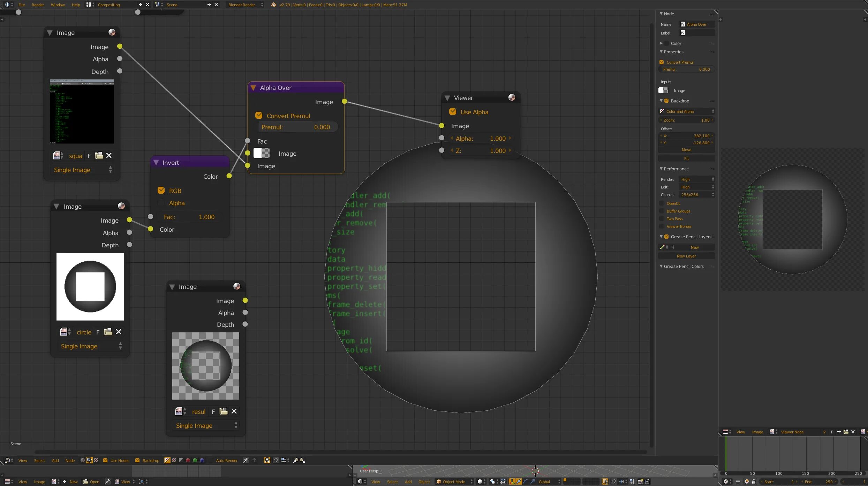Click the Alpha Over Image input color swatch

261,153
